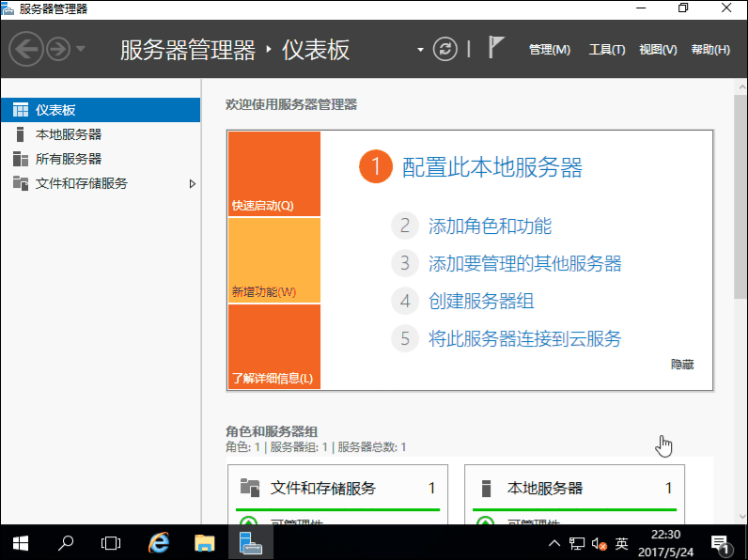Click the 所有服务器 sidebar icon

21,159
